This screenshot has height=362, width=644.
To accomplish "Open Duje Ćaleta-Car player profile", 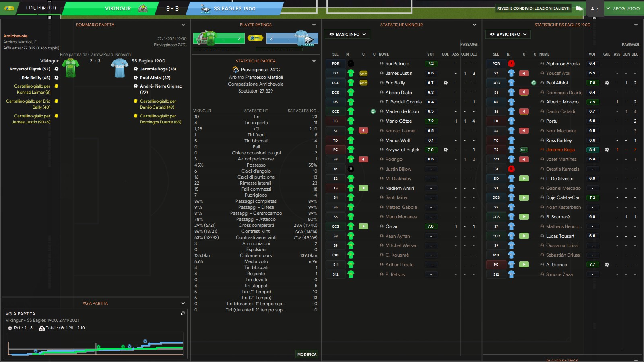I will (x=563, y=197).
